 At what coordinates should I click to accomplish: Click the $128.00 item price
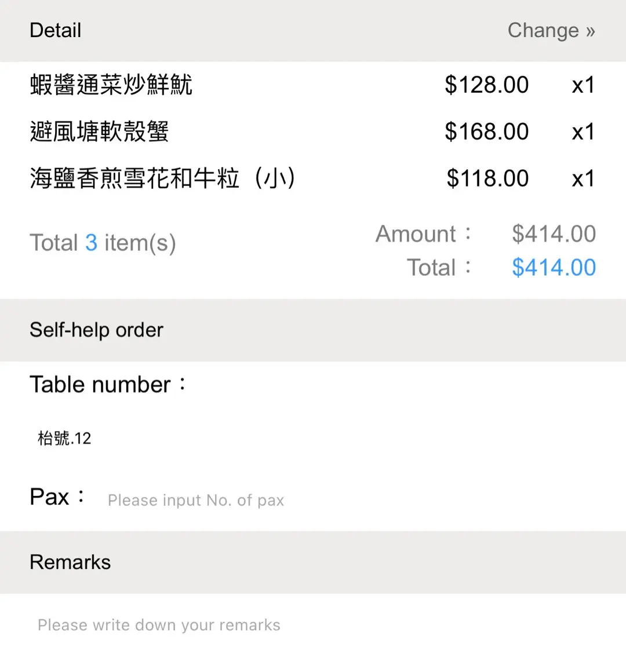[x=486, y=85]
